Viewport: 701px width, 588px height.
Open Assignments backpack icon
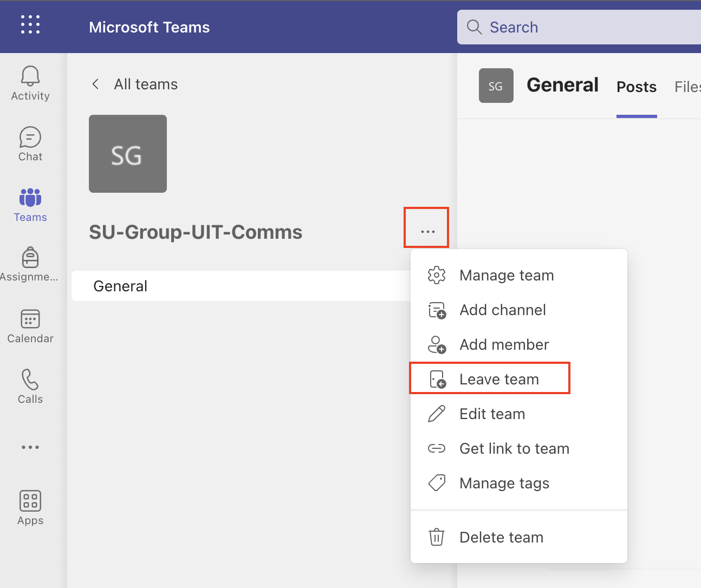click(30, 265)
